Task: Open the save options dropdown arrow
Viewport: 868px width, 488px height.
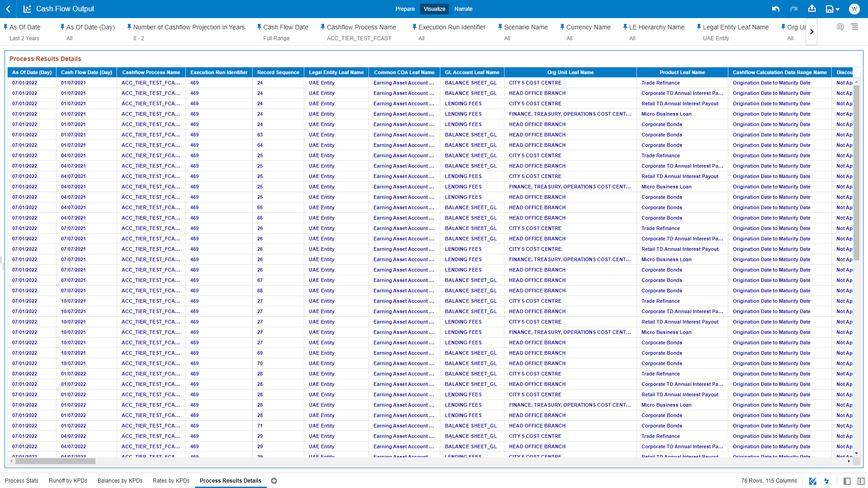Action: (x=838, y=9)
